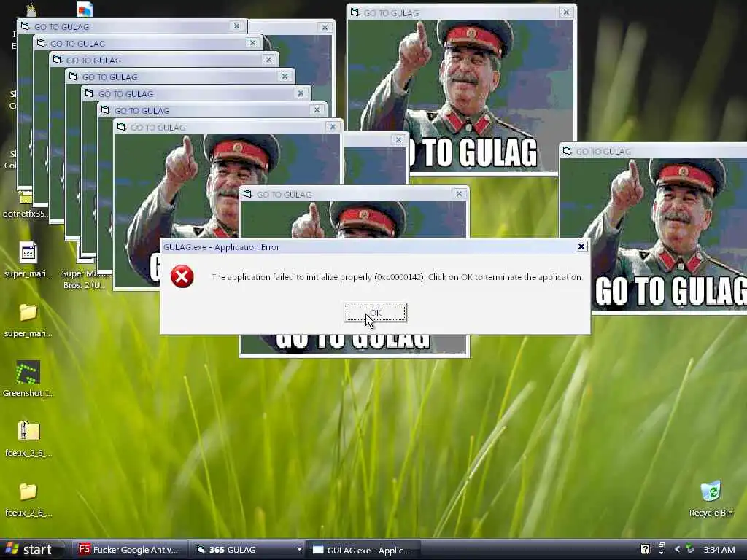Viewport: 747px width, 560px height.
Task: Click title icon of top-right GO TO GULAG window
Action: [x=355, y=12]
